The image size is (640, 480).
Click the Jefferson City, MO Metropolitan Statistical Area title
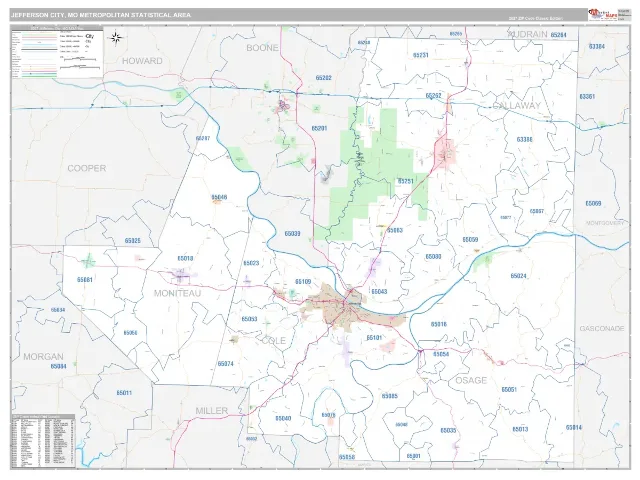click(101, 15)
